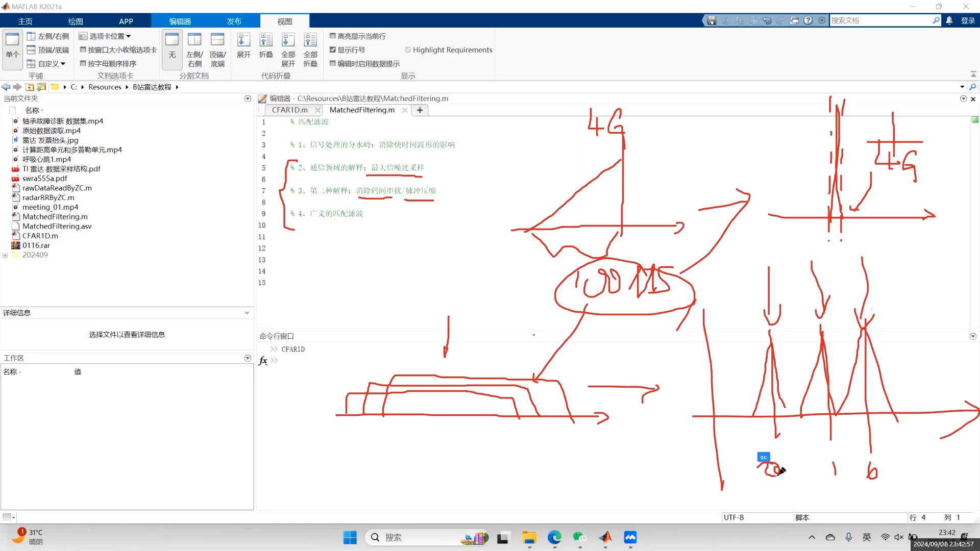980x551 pixels.
Task: Click Expand All code folds icon
Action: tap(288, 49)
